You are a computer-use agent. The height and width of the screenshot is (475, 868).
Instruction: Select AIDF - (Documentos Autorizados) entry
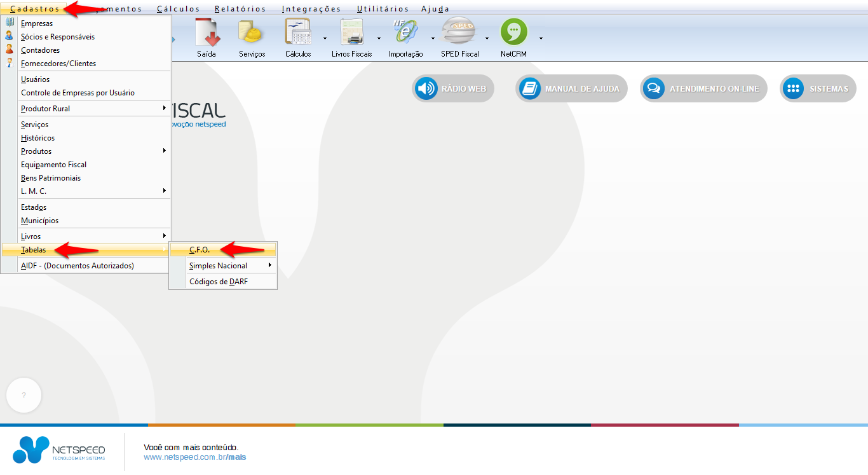tap(86, 265)
